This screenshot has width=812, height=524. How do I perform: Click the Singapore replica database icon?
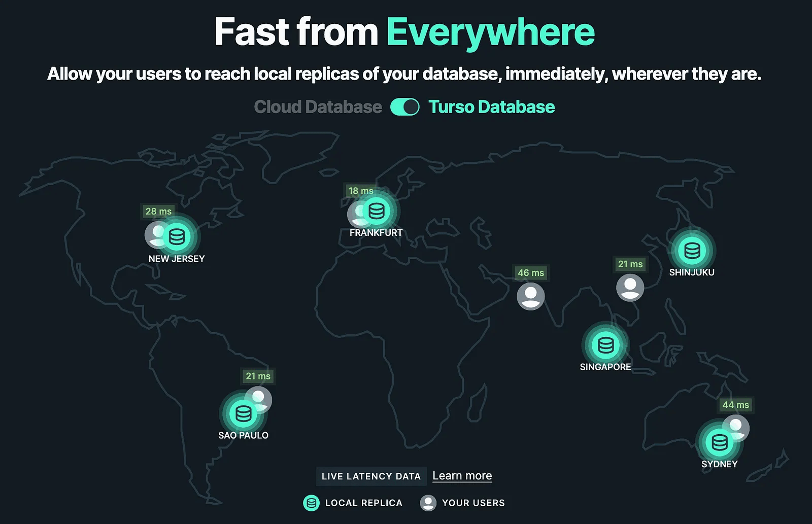(605, 345)
